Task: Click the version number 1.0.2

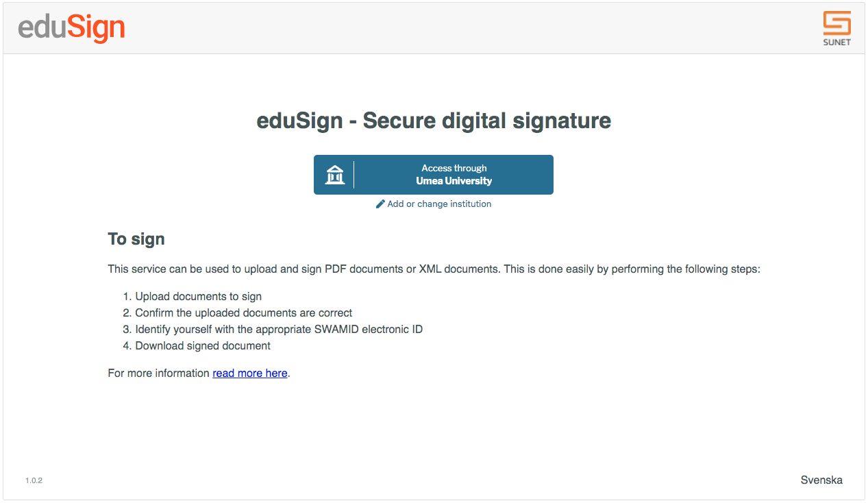Action: coord(34,481)
